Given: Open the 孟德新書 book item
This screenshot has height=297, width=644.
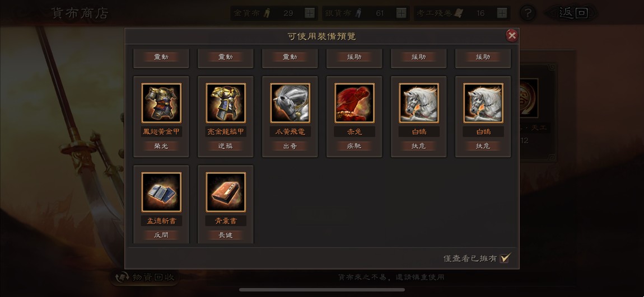Looking at the screenshot, I should [161, 192].
